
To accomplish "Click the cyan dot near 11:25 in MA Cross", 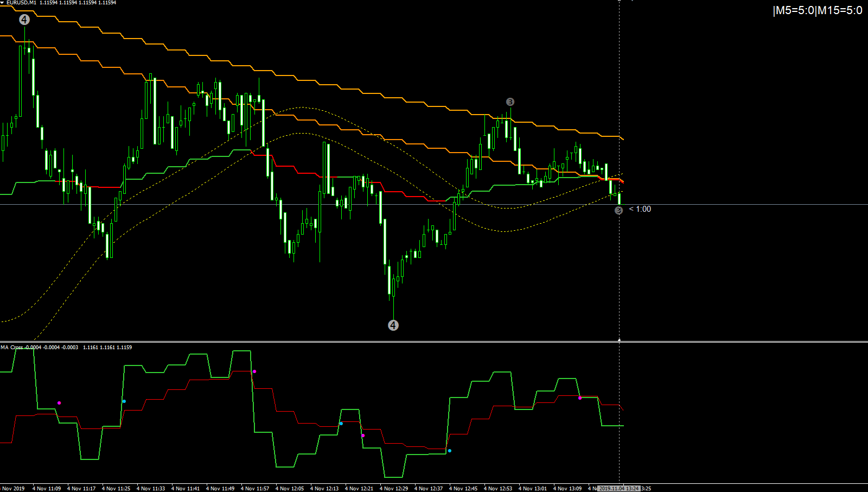I will coord(124,401).
